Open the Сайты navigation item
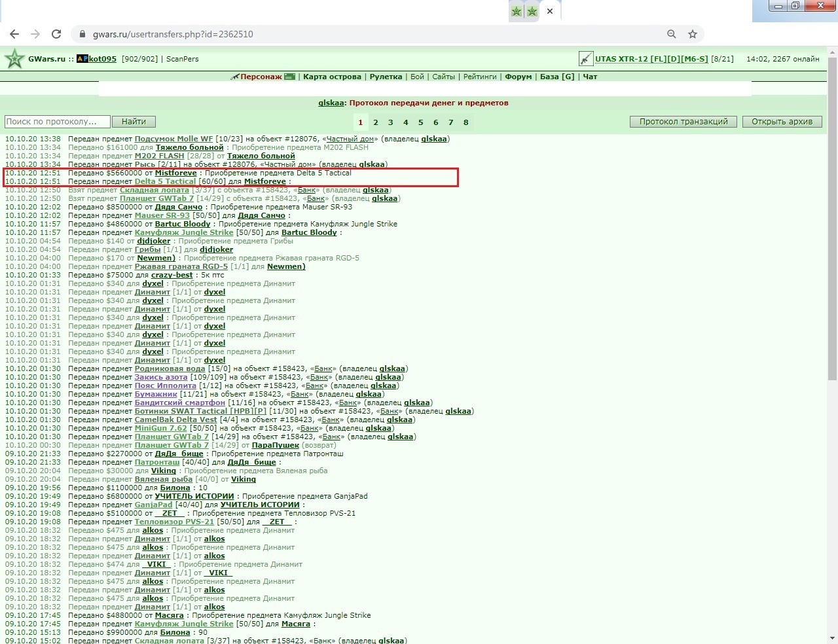The image size is (838, 644). click(443, 77)
